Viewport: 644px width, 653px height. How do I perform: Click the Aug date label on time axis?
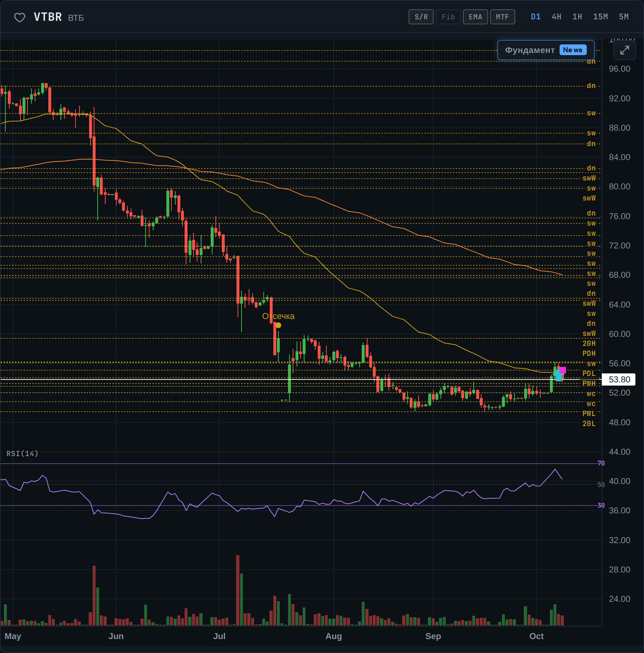pos(333,636)
